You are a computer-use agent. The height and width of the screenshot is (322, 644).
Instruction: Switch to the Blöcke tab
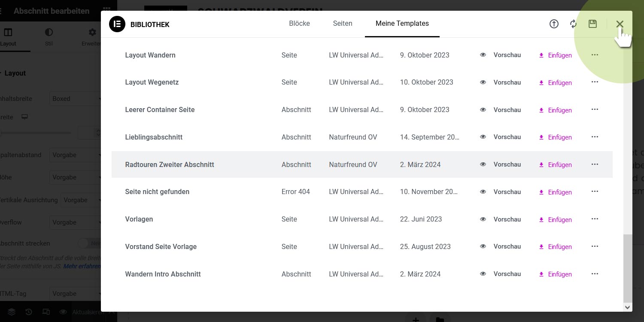coord(299,24)
